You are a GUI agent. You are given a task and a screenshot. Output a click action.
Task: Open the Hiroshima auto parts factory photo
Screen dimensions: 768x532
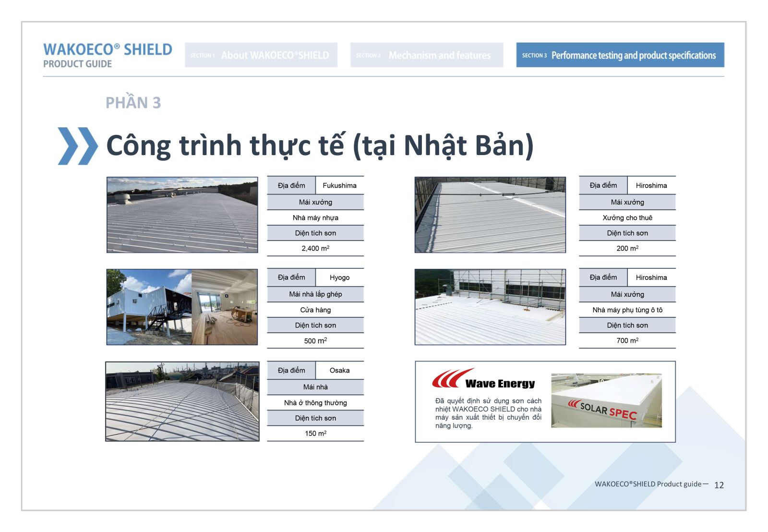(x=490, y=307)
